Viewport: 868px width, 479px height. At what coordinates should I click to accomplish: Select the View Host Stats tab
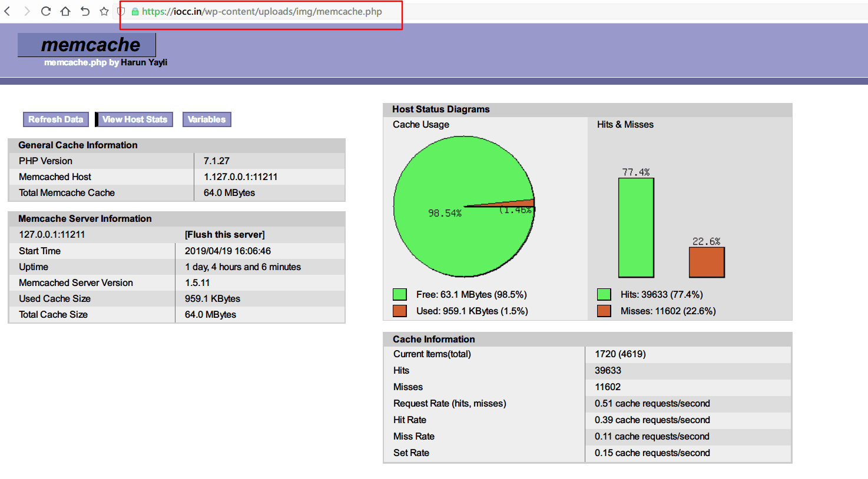(x=135, y=119)
